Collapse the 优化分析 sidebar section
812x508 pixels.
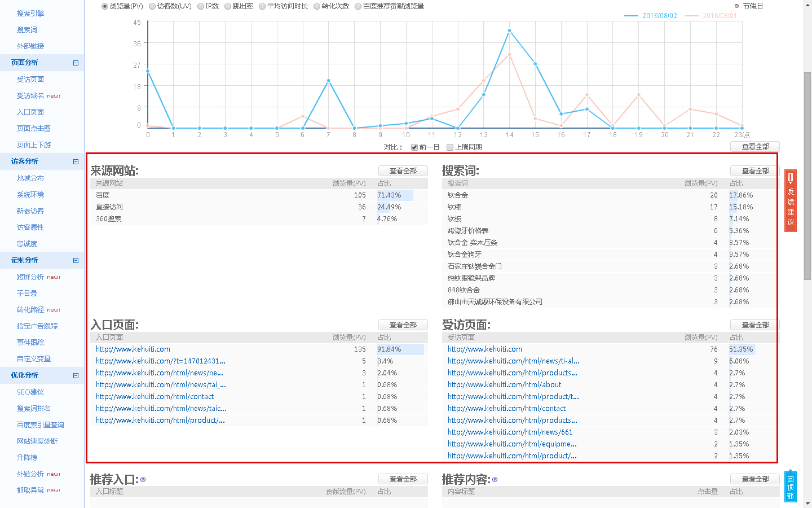76,376
